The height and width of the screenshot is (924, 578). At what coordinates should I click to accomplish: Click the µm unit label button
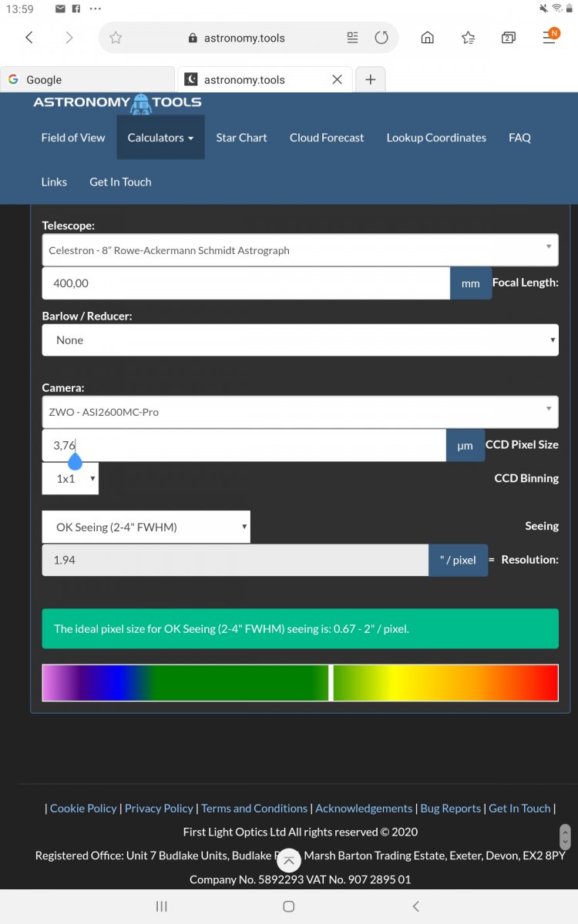465,445
